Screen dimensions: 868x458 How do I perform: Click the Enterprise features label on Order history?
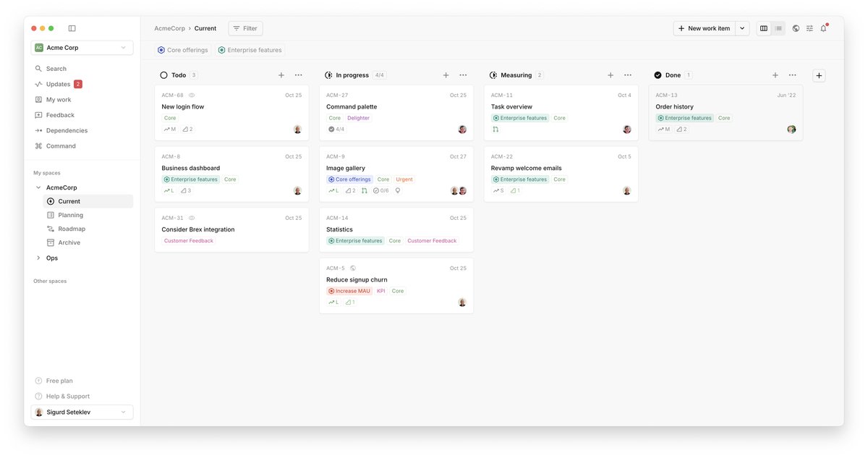(684, 118)
